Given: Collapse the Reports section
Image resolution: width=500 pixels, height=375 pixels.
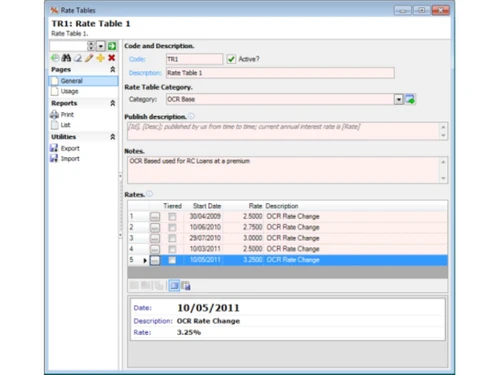Looking at the screenshot, I should click(113, 103).
